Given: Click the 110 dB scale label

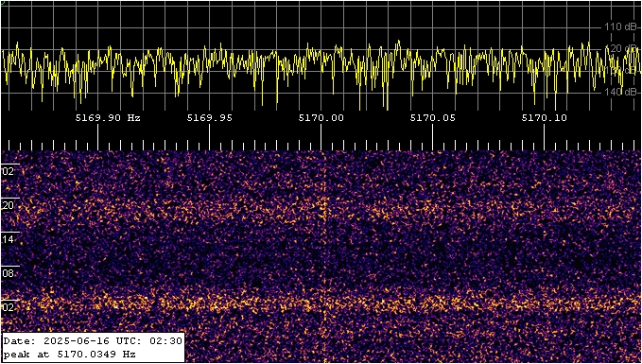Looking at the screenshot, I should 620,27.
